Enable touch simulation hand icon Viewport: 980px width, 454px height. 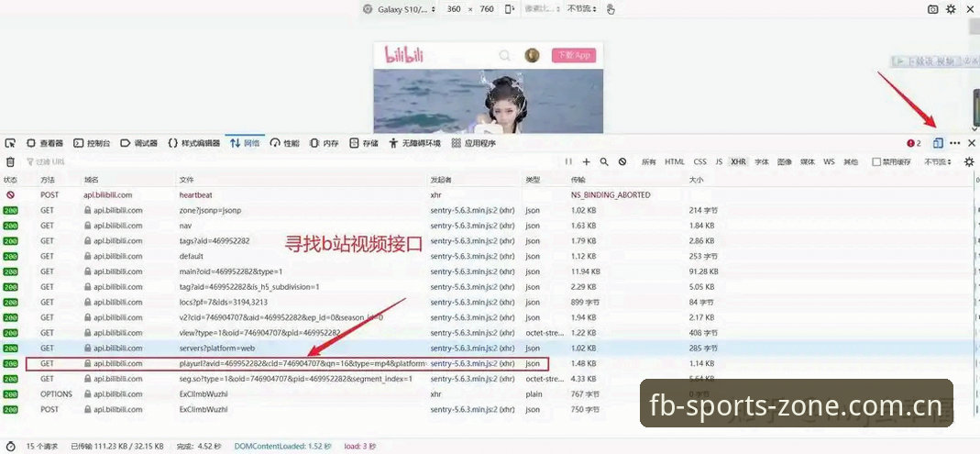point(611,9)
